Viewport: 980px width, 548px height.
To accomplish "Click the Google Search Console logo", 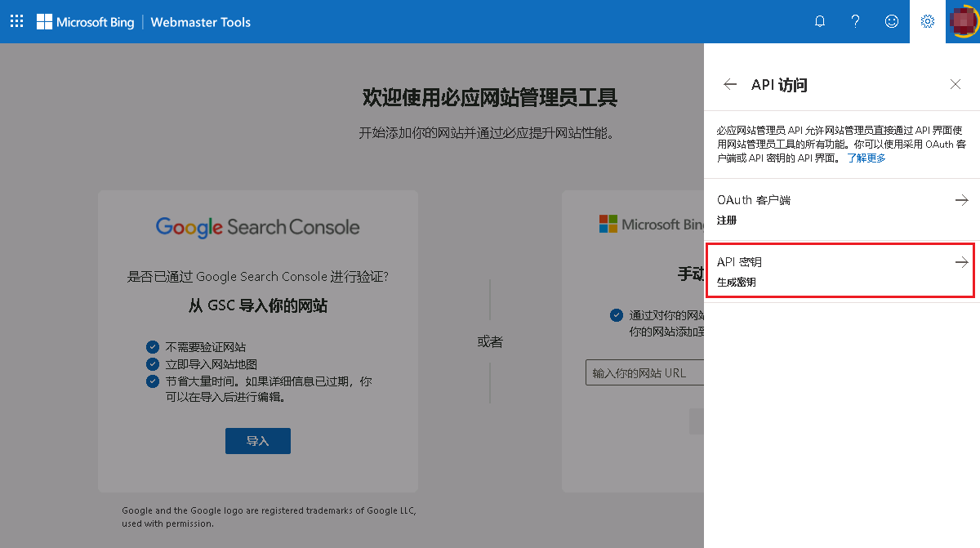I will pyautogui.click(x=258, y=227).
